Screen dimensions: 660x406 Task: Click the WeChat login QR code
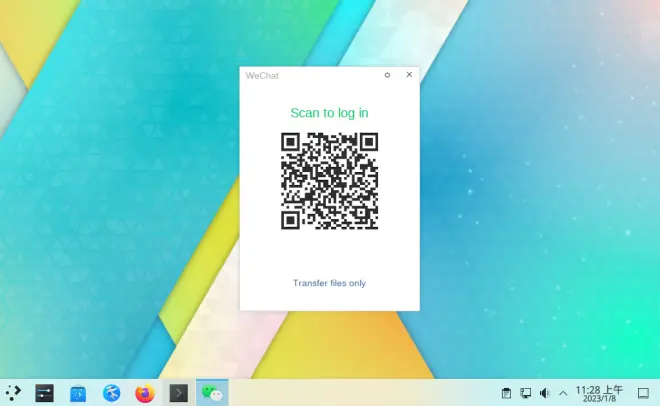(330, 181)
